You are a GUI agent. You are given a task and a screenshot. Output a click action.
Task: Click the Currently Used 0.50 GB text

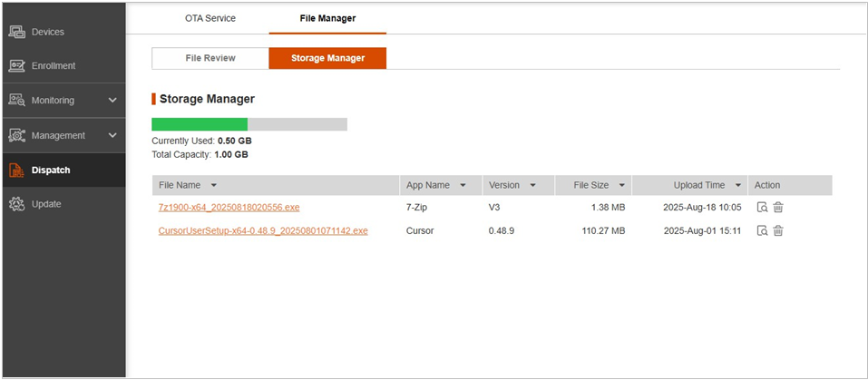201,141
